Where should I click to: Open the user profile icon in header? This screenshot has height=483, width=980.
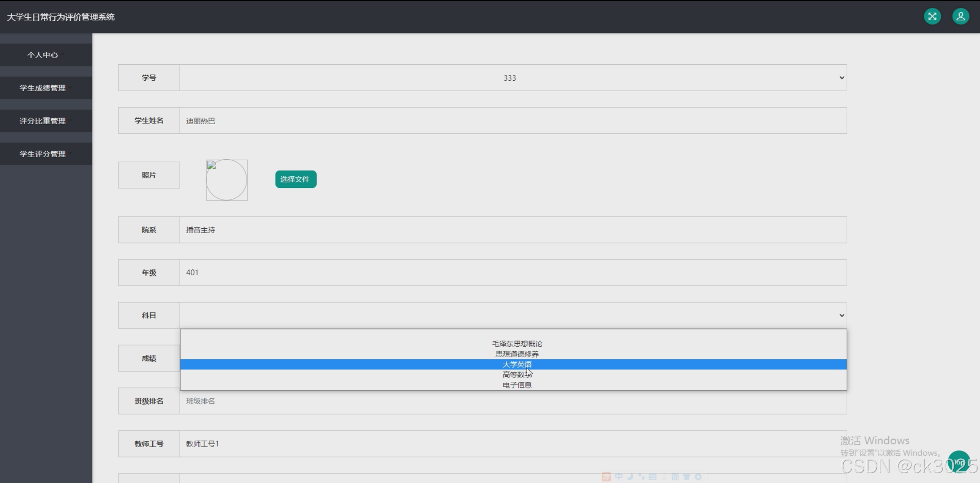coord(960,16)
